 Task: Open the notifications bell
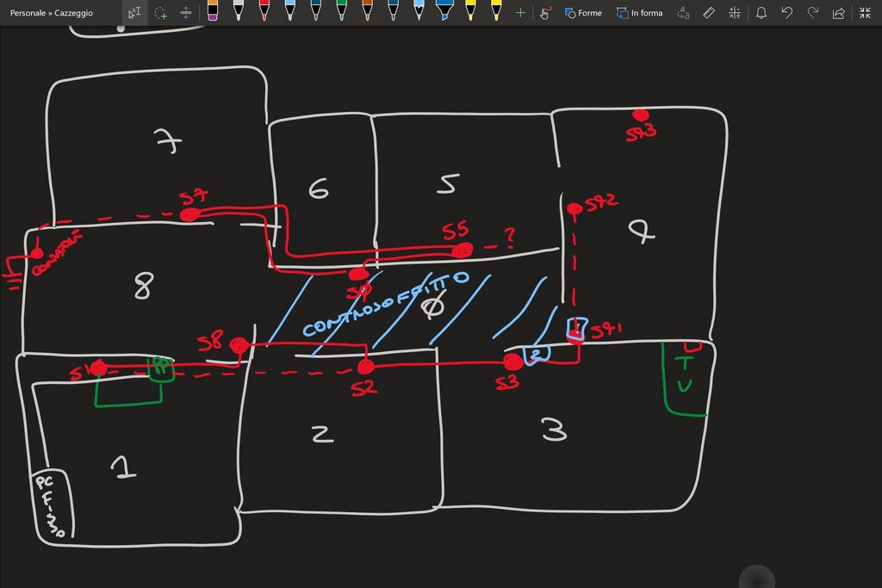761,13
